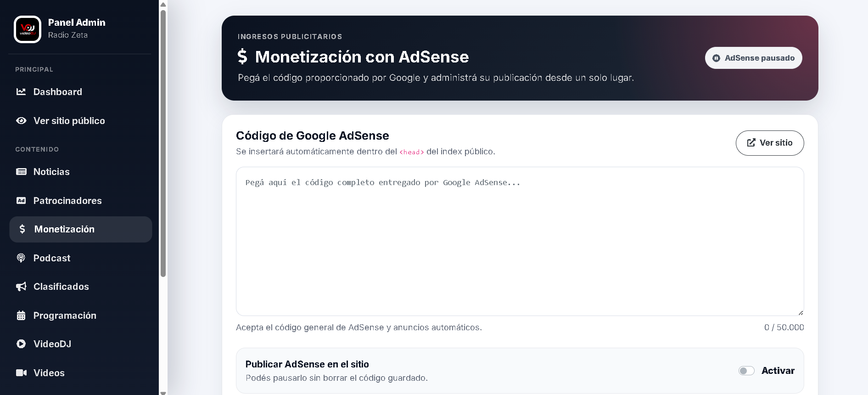This screenshot has height=395, width=868.
Task: Click the CONTENIDO section label
Action: point(37,149)
